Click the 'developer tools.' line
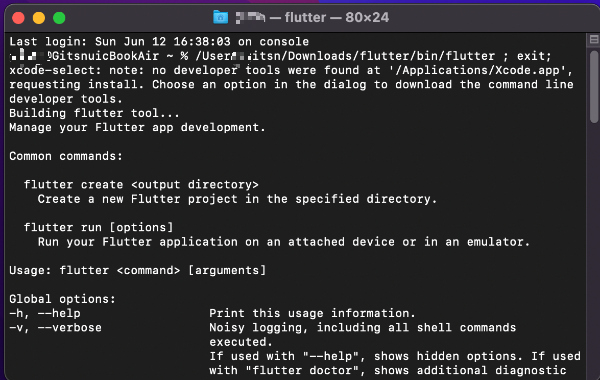This screenshot has width=600, height=380. point(66,99)
